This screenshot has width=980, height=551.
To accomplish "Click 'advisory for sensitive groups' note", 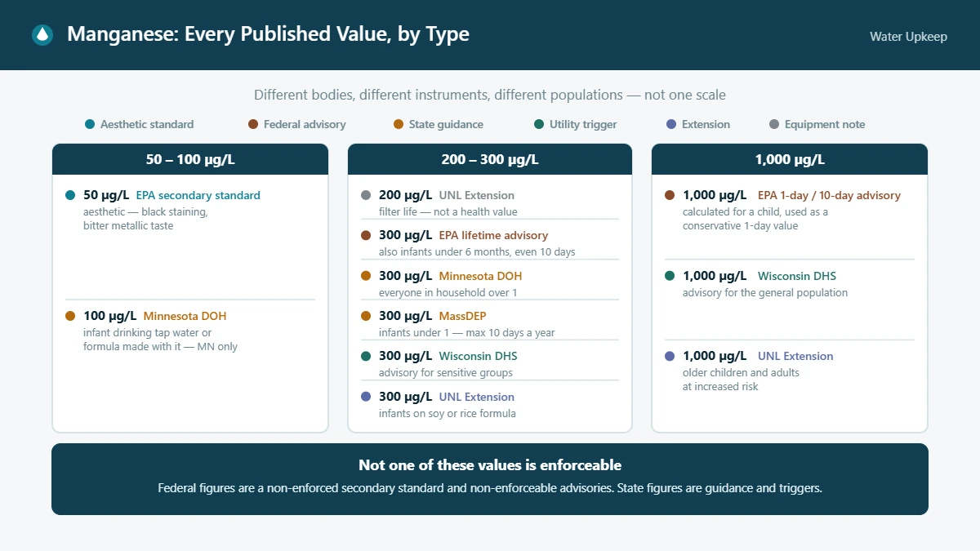I will click(x=446, y=372).
